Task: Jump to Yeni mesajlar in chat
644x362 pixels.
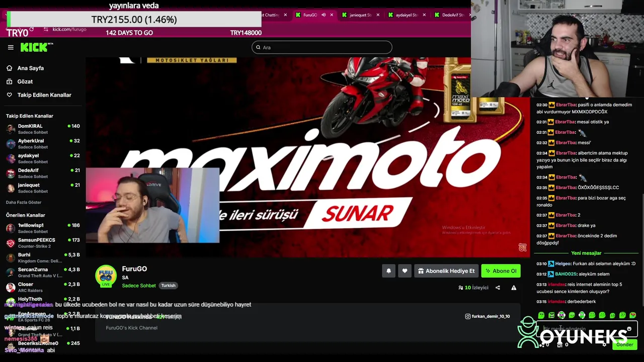Action: click(x=586, y=253)
